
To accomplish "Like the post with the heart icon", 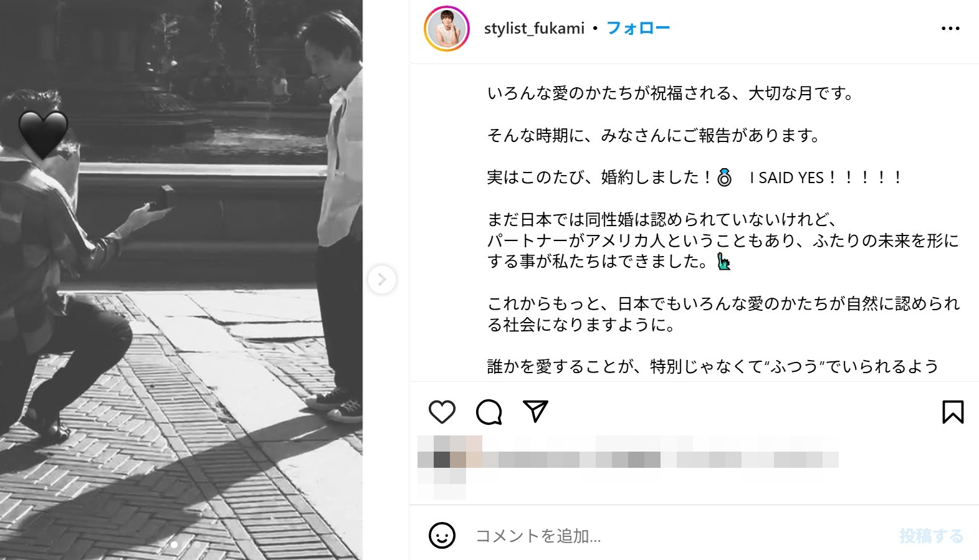I will pyautogui.click(x=442, y=412).
